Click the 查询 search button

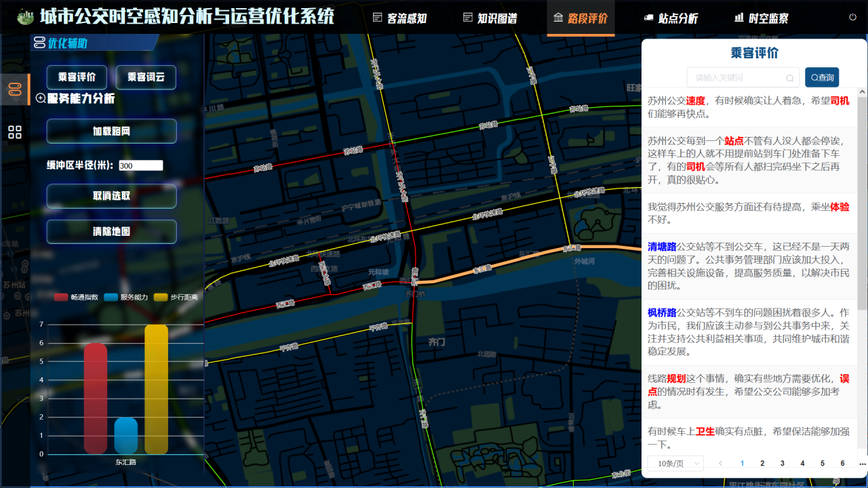pos(822,78)
